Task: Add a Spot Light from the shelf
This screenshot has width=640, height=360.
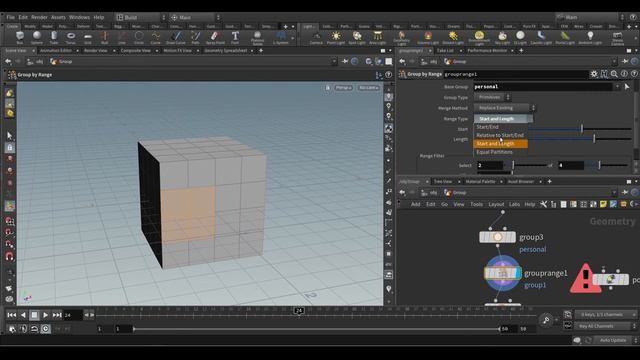Action: [x=357, y=38]
